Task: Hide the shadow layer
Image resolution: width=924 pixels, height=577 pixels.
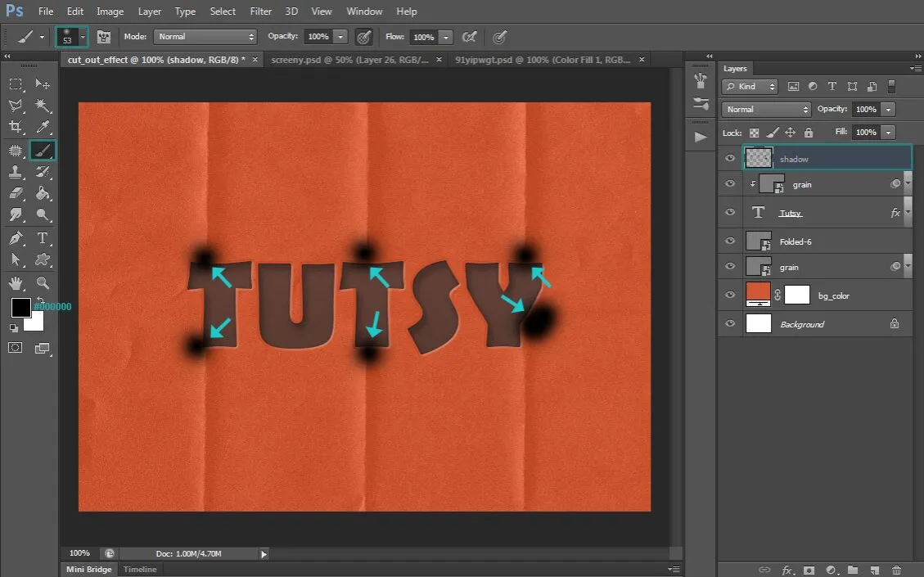Action: 730,159
